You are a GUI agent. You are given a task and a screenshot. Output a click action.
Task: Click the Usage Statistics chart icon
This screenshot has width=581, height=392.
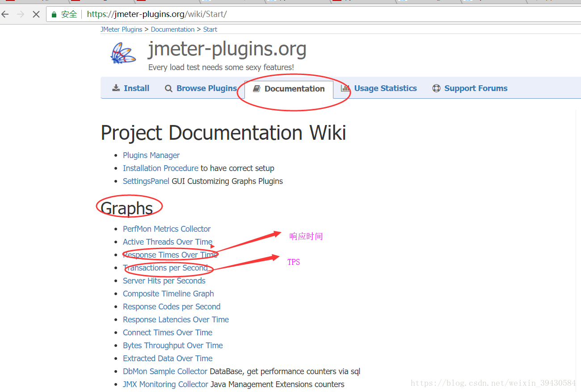[x=345, y=88]
